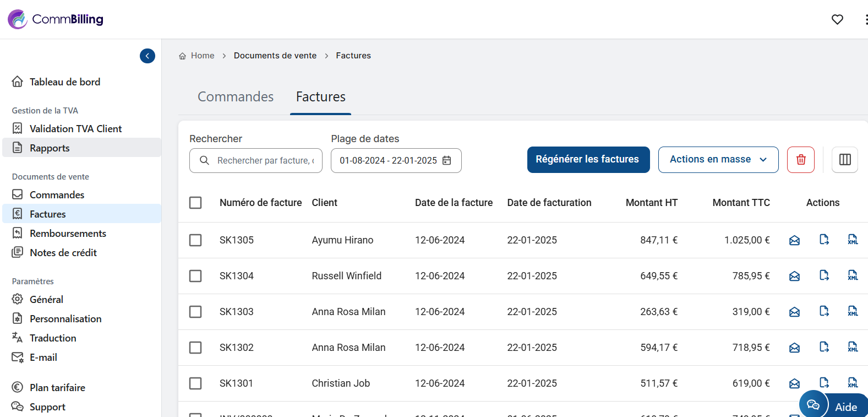Image resolution: width=868 pixels, height=417 pixels.
Task: Click the red trash delete button
Action: (800, 160)
